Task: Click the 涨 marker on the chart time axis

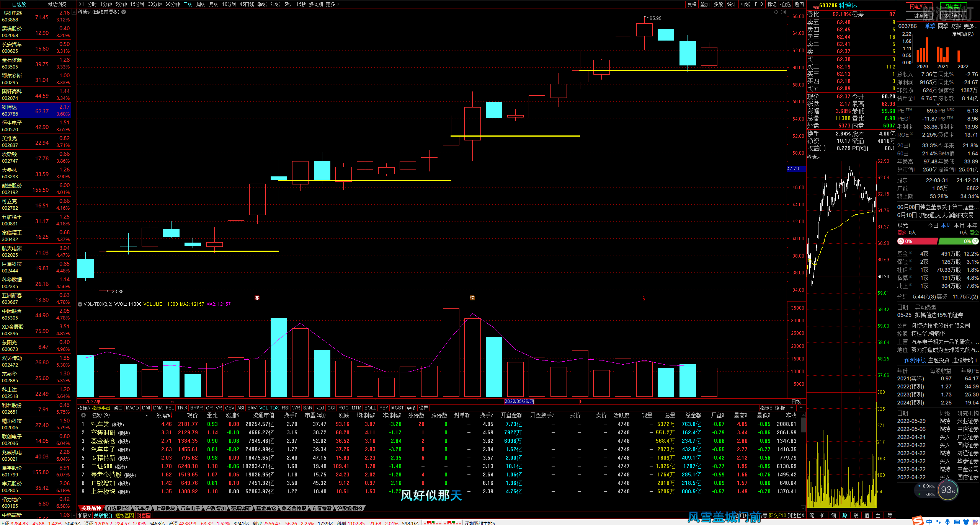Action: coord(257,298)
